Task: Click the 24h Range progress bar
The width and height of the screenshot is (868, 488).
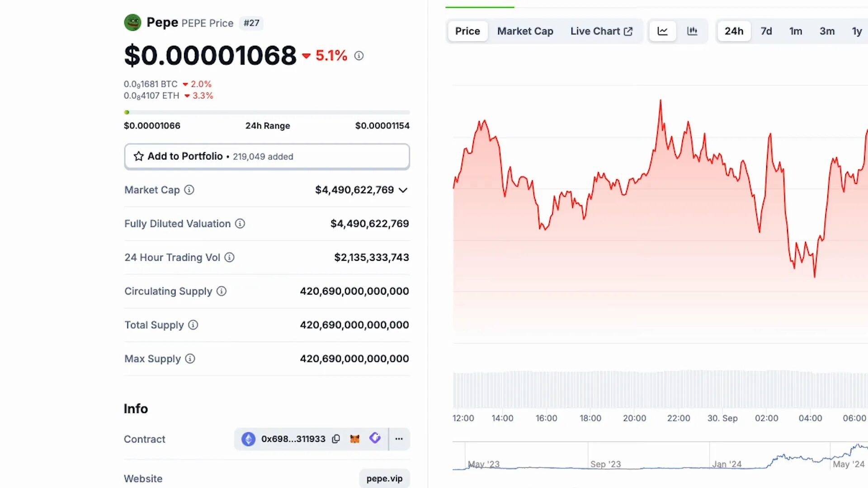Action: (267, 112)
